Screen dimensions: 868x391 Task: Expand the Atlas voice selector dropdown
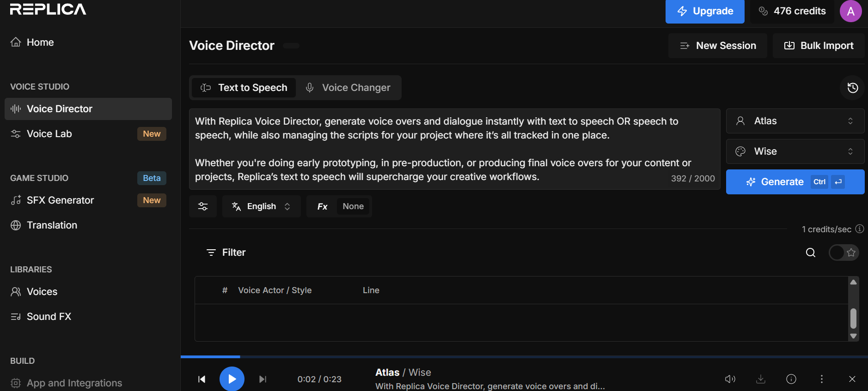795,121
